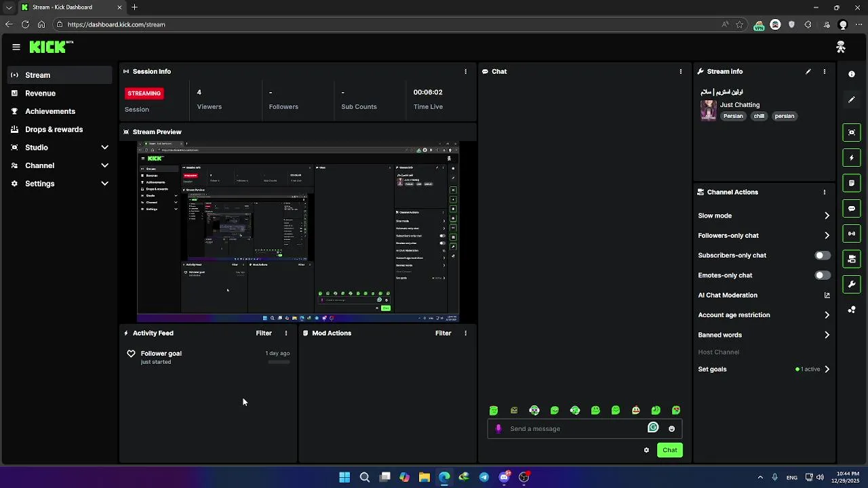
Task: Open Stream Info panel three-dot menu
Action: pyautogui.click(x=825, y=71)
